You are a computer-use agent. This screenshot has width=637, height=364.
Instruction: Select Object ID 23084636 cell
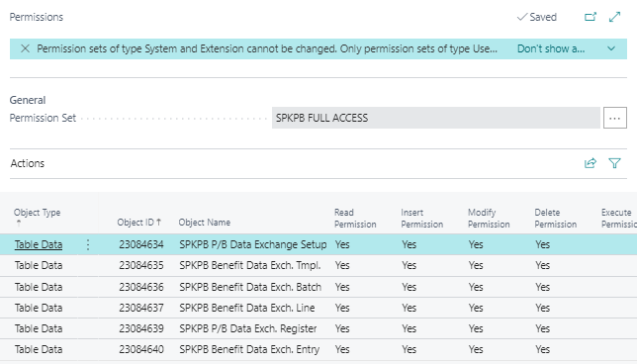click(141, 287)
